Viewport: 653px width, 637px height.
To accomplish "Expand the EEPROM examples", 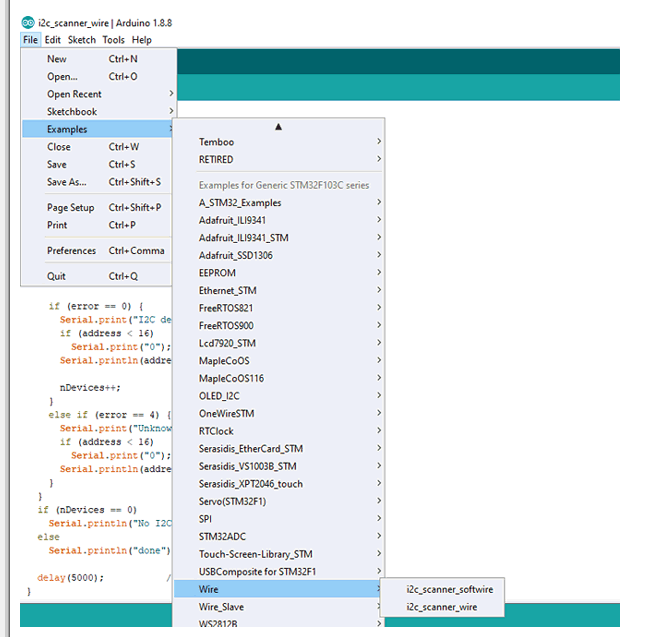I will [x=278, y=273].
